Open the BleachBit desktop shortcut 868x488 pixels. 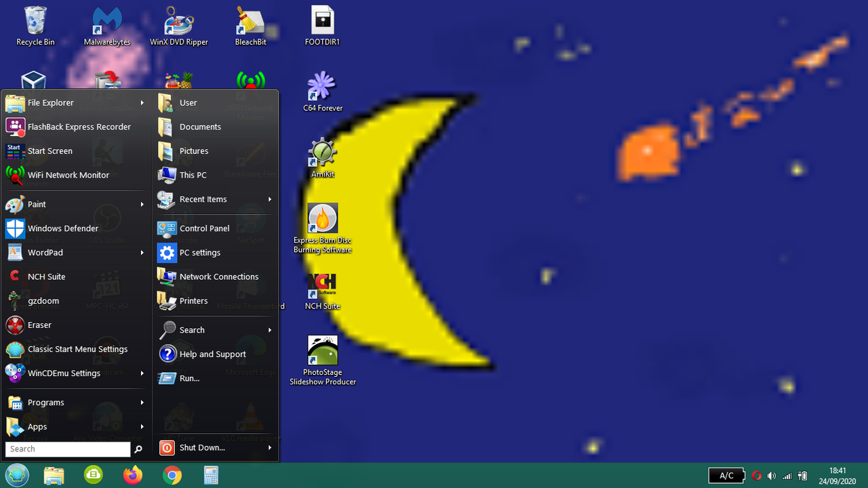pyautogui.click(x=251, y=26)
